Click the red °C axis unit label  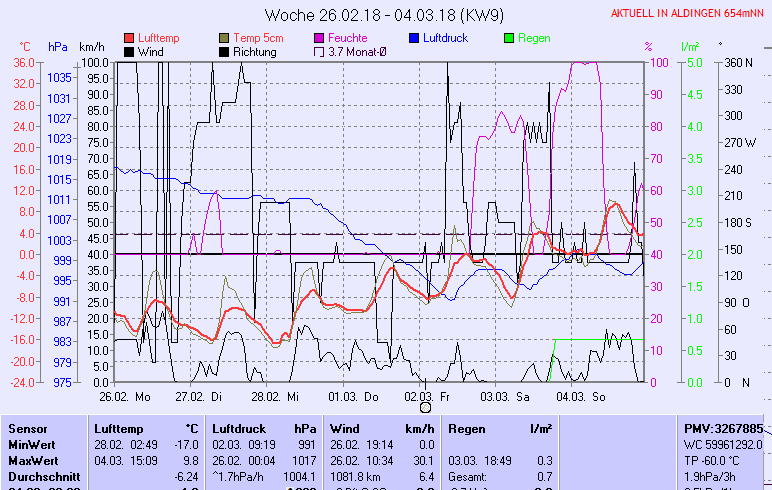click(25, 47)
